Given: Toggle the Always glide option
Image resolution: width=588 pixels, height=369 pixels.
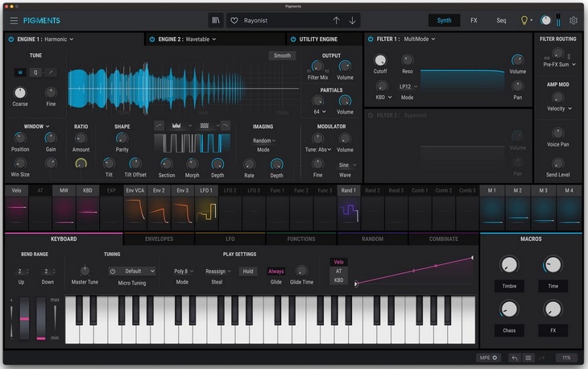Looking at the screenshot, I should [275, 272].
